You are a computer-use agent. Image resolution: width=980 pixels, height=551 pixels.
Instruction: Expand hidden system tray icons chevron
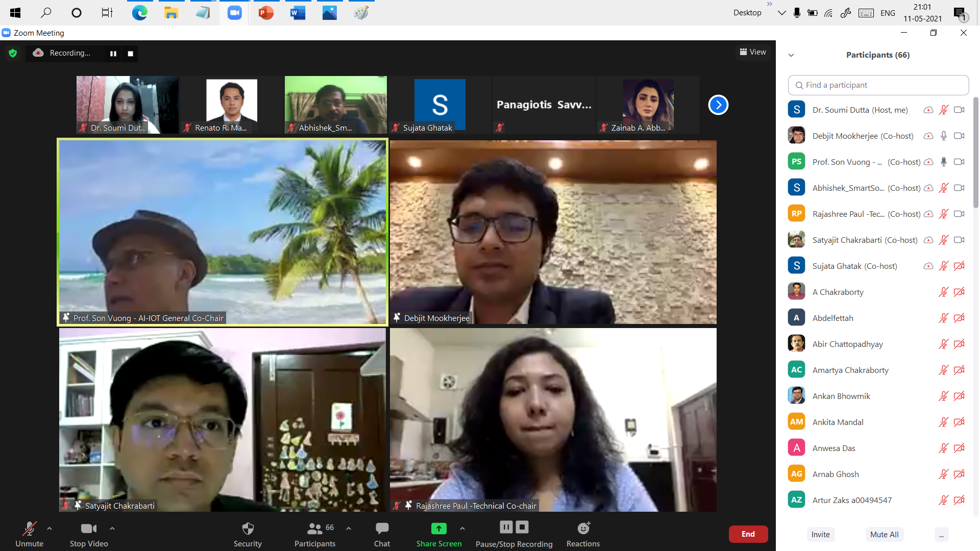pos(781,13)
